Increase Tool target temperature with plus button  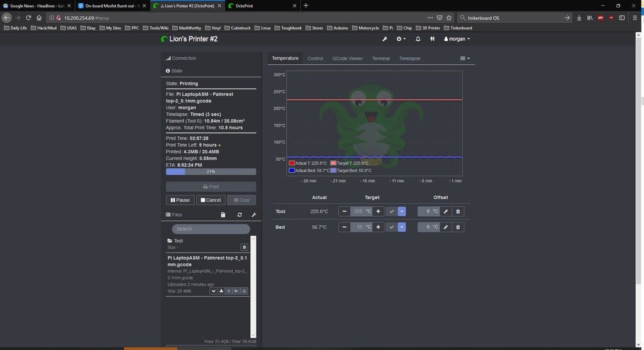pyautogui.click(x=378, y=211)
